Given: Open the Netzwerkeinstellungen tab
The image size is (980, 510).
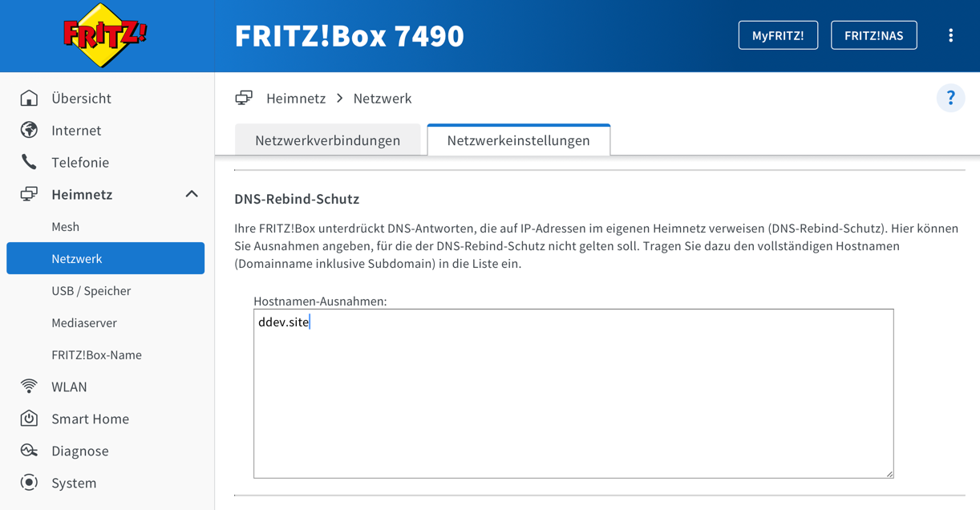Looking at the screenshot, I should [x=518, y=138].
